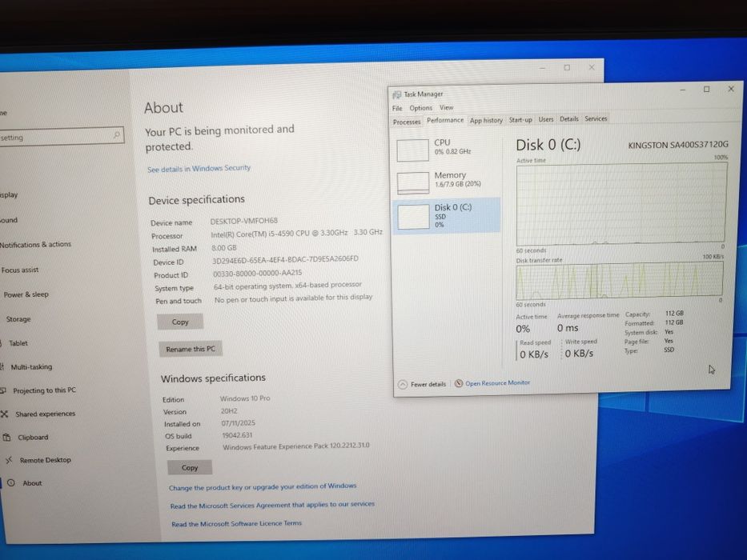The image size is (747, 560).
Task: Click the Clipboard sidebar icon
Action: pyautogui.click(x=6, y=437)
